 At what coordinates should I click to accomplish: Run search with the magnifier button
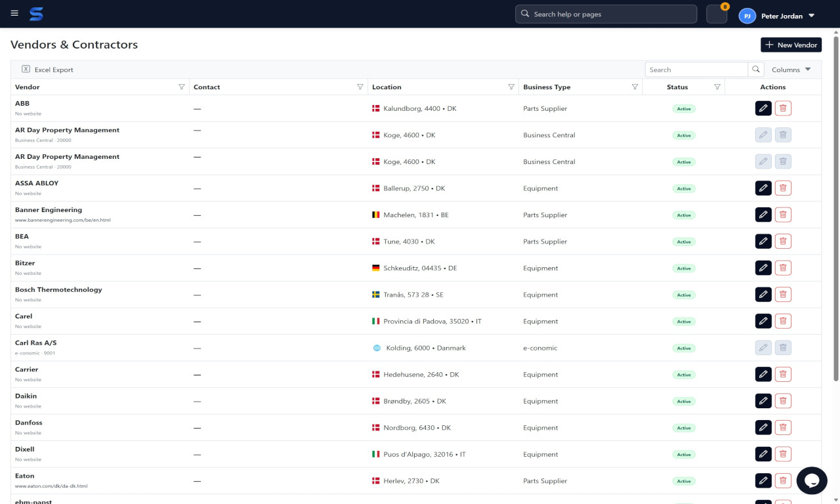coord(756,70)
